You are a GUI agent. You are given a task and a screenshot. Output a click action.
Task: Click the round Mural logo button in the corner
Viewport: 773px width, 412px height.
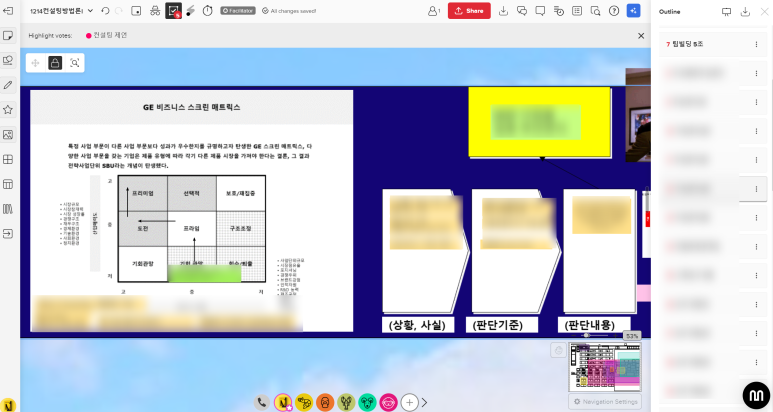[x=756, y=395]
